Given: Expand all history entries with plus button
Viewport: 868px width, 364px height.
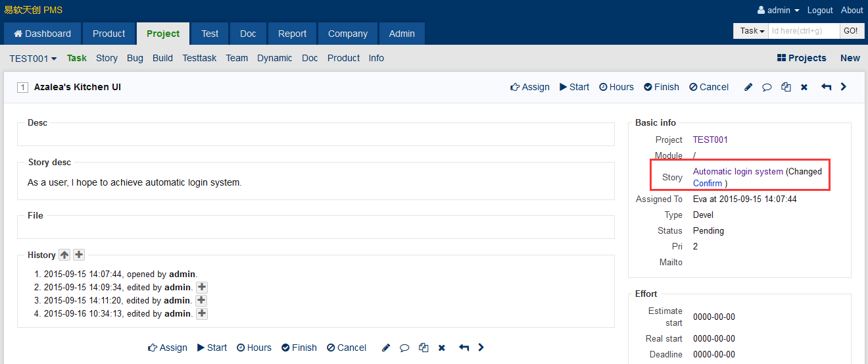Looking at the screenshot, I should point(79,255).
